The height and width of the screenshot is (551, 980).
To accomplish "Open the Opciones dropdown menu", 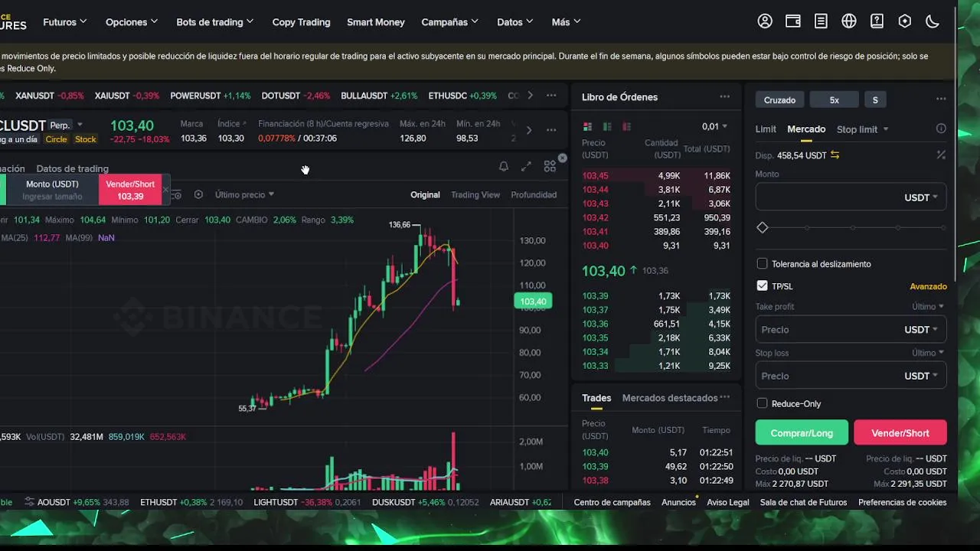I will [x=132, y=22].
